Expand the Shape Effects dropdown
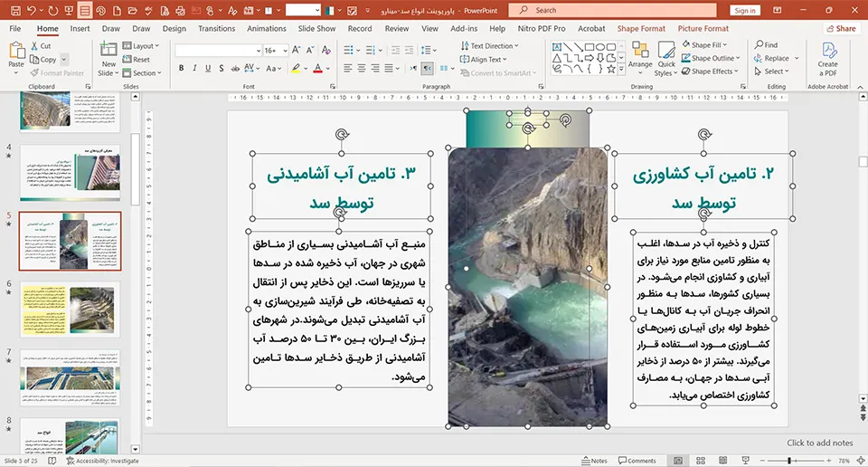This screenshot has height=467, width=868. [710, 71]
